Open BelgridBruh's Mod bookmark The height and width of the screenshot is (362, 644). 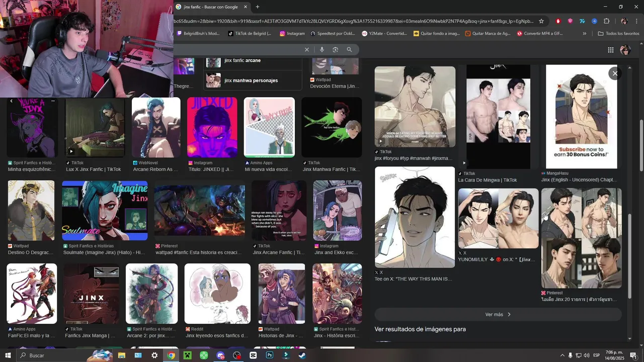pyautogui.click(x=199, y=34)
